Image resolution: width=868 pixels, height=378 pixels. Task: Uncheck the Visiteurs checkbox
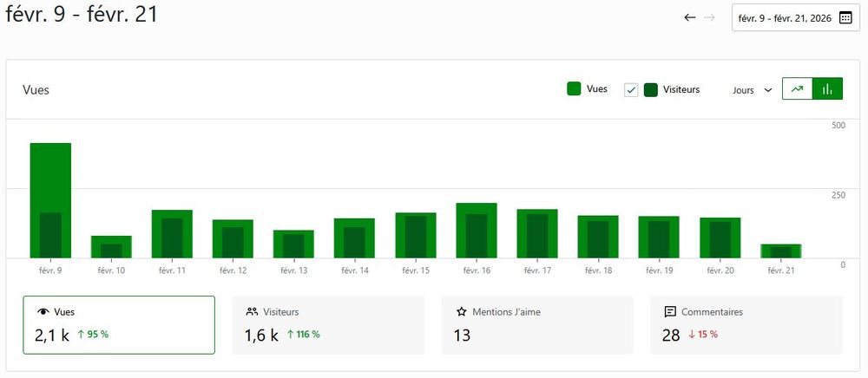[632, 89]
